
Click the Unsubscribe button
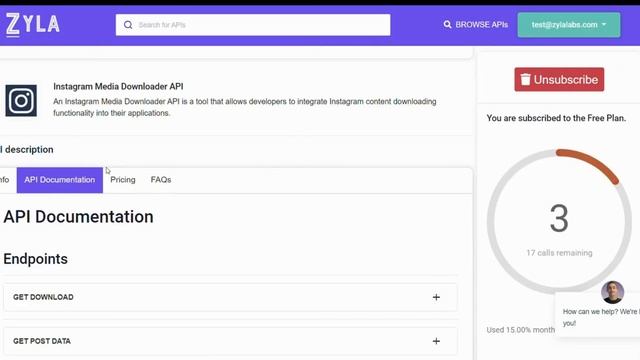tap(559, 79)
